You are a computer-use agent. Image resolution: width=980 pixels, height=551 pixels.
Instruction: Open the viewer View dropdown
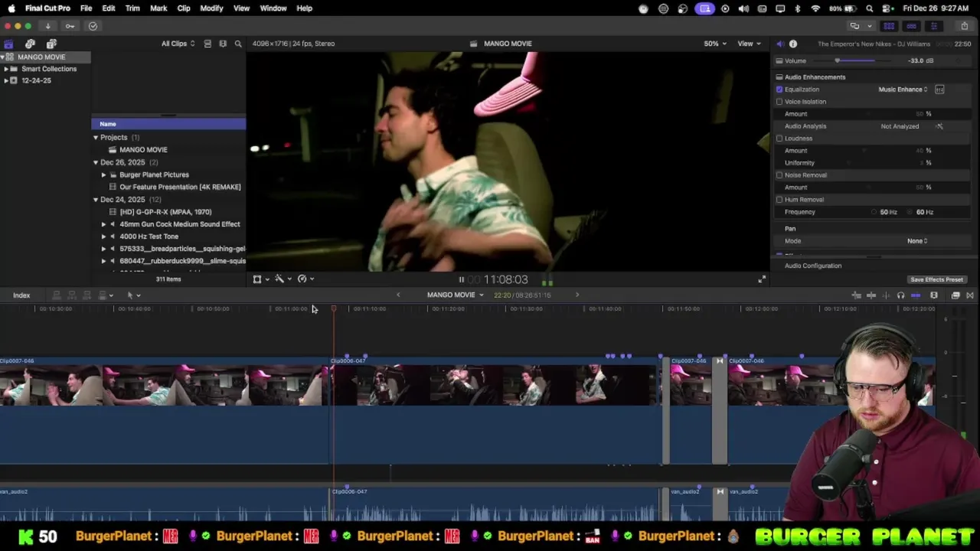coord(748,44)
